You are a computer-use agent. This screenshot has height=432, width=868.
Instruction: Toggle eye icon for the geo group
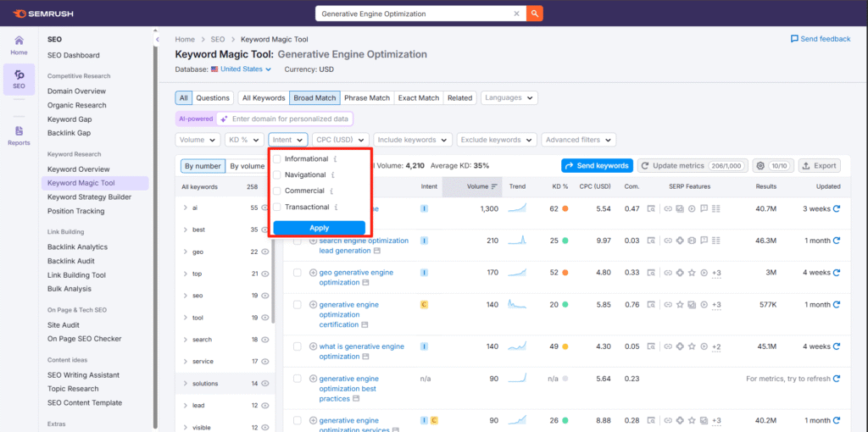265,252
